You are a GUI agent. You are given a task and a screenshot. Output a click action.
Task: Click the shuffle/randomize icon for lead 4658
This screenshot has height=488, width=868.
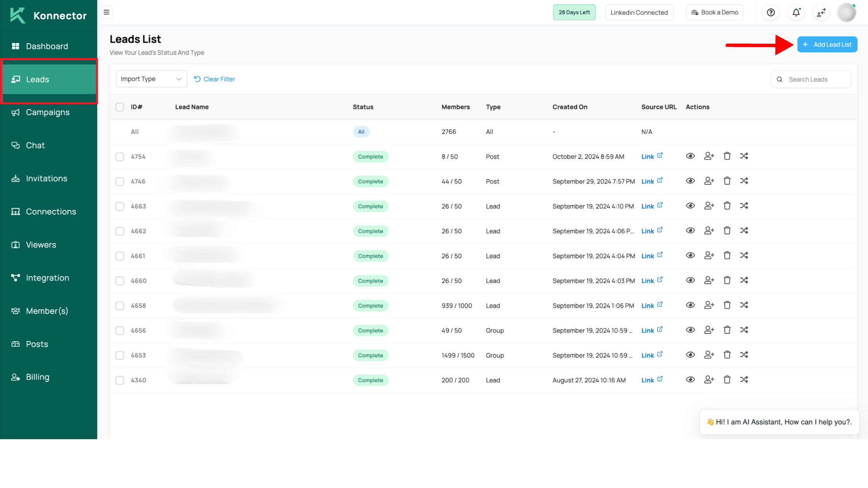point(745,304)
